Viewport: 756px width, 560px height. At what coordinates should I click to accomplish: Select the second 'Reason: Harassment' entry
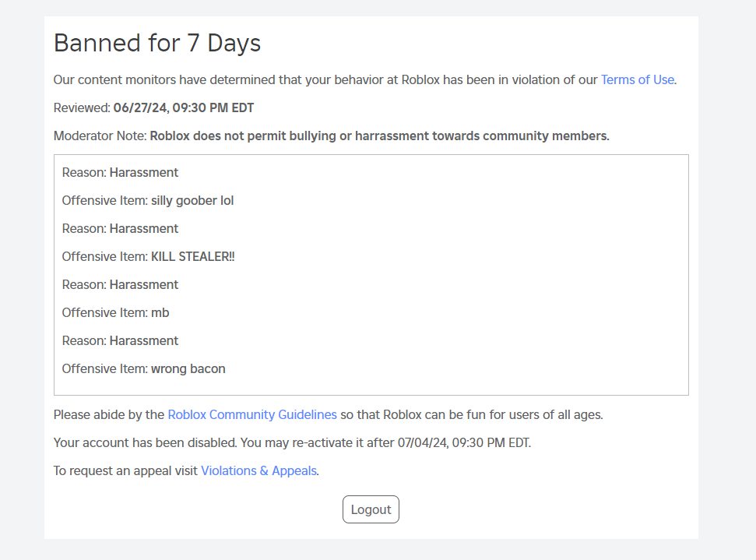120,228
